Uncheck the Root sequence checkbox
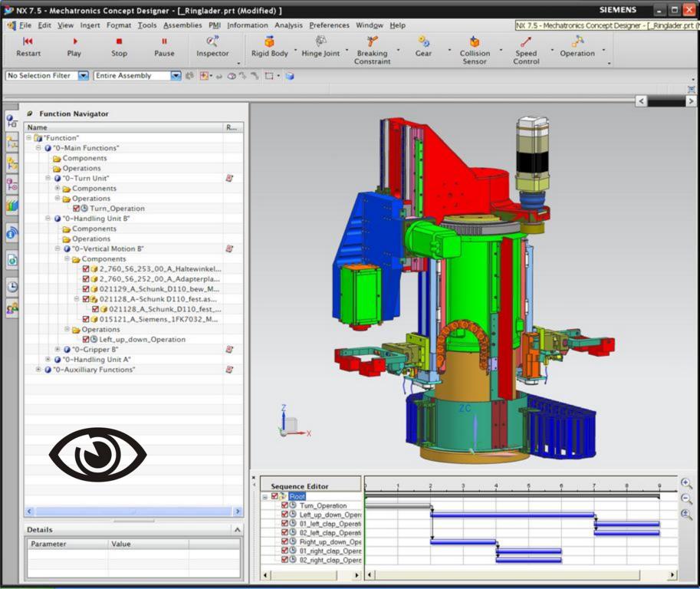Screen dimensions: 700x589 pyautogui.click(x=274, y=496)
